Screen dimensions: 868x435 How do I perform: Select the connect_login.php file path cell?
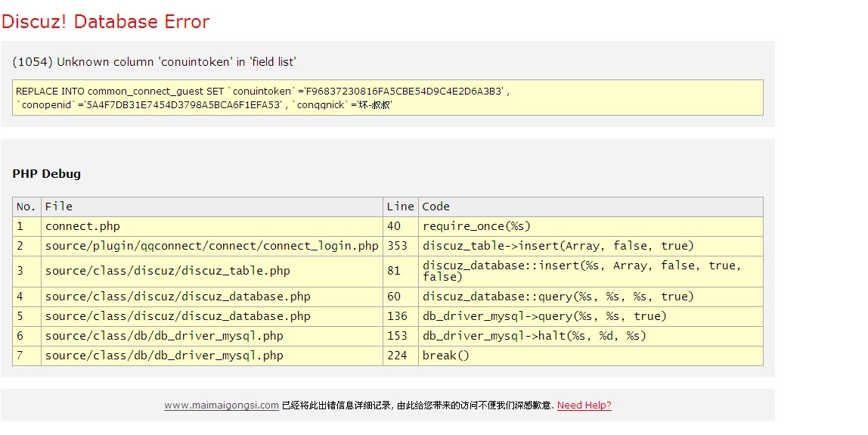212,246
